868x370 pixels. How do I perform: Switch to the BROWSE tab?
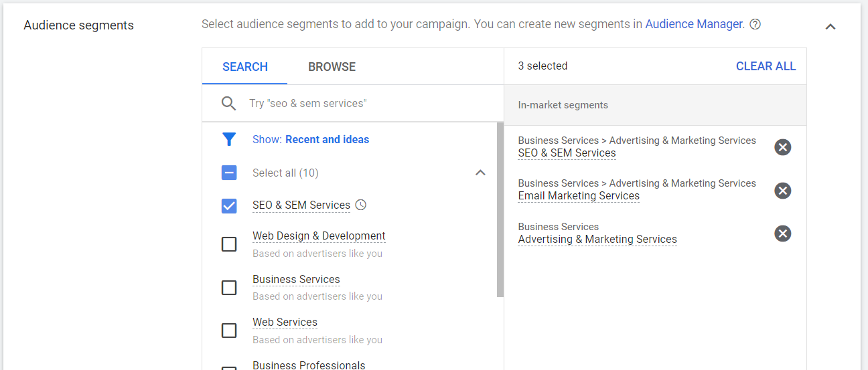pyautogui.click(x=332, y=67)
